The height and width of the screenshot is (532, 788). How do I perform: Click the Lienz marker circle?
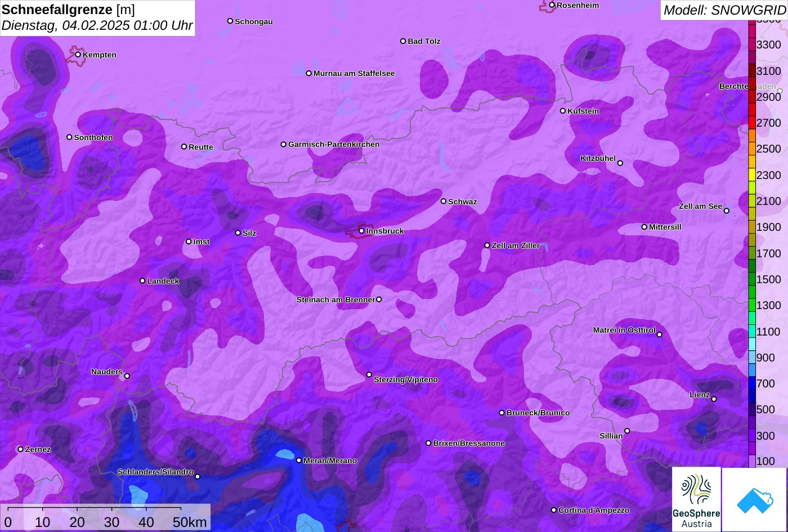tap(714, 399)
